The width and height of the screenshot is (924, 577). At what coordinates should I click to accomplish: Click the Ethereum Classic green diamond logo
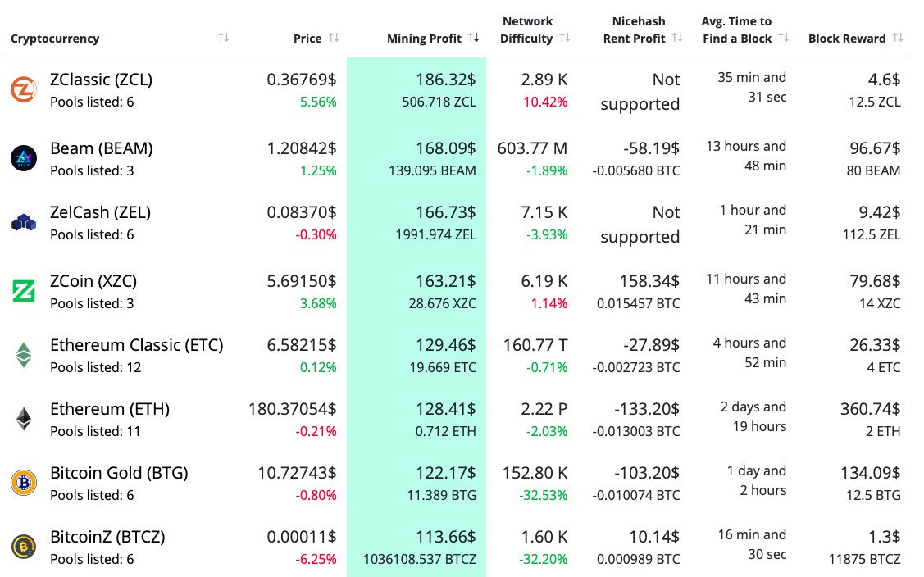(x=24, y=355)
